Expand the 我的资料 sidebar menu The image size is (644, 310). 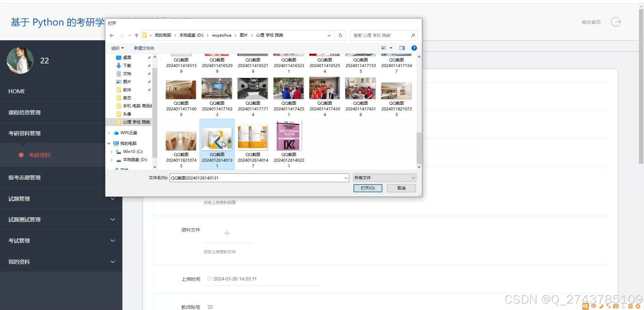point(112,262)
